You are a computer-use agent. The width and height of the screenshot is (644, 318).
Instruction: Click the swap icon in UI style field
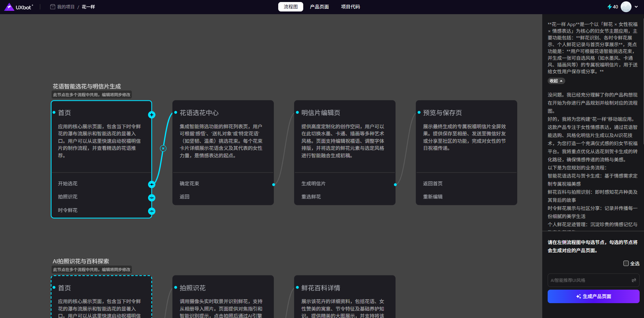pyautogui.click(x=634, y=280)
